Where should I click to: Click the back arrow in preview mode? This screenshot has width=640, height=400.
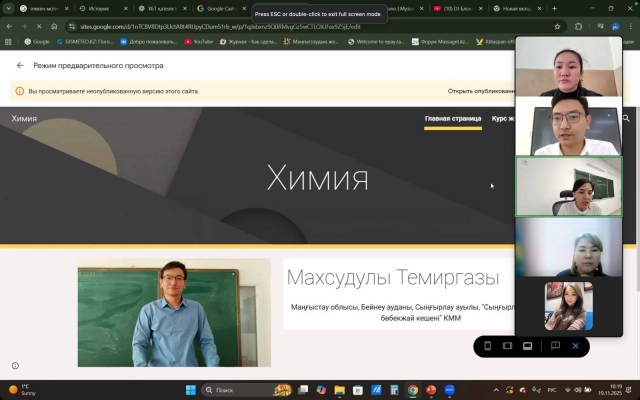point(20,65)
